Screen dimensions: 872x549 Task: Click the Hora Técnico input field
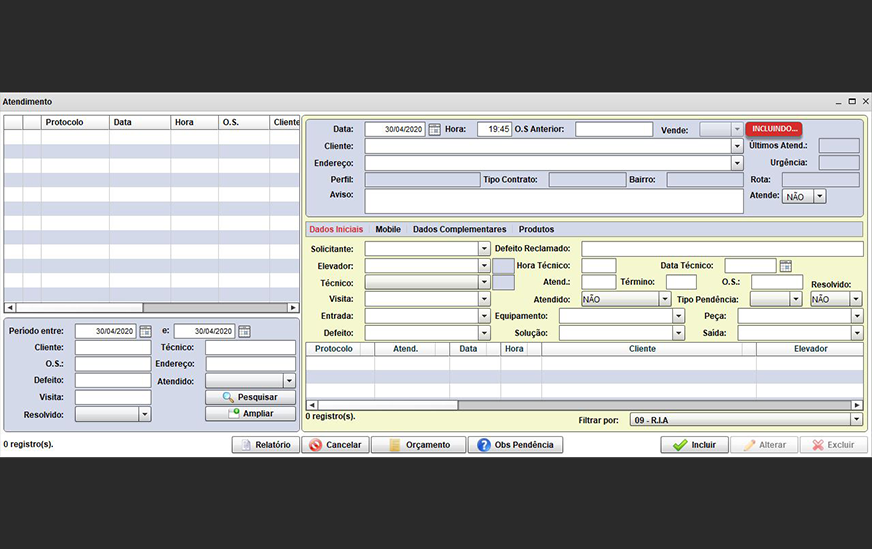598,266
